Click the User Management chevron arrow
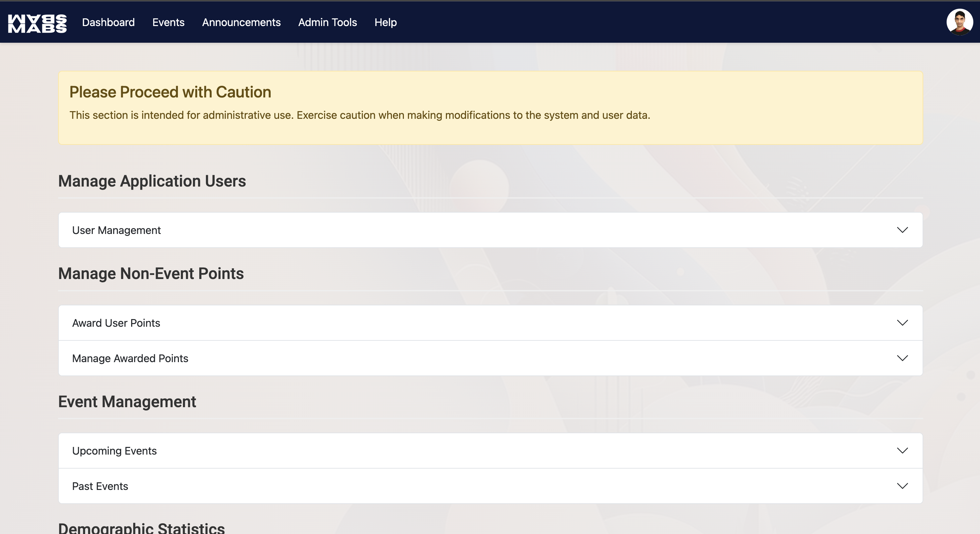The image size is (980, 534). pos(902,230)
